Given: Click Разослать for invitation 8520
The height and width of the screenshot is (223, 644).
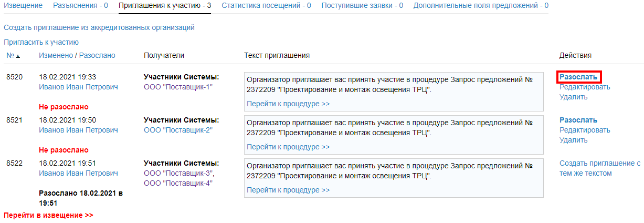Looking at the screenshot, I should [578, 77].
